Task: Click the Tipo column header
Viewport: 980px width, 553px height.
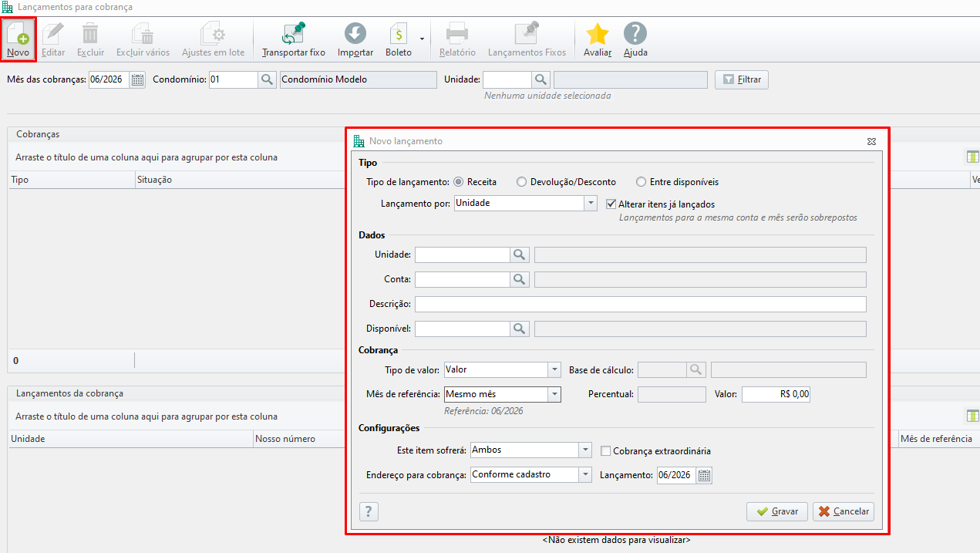Action: click(71, 180)
